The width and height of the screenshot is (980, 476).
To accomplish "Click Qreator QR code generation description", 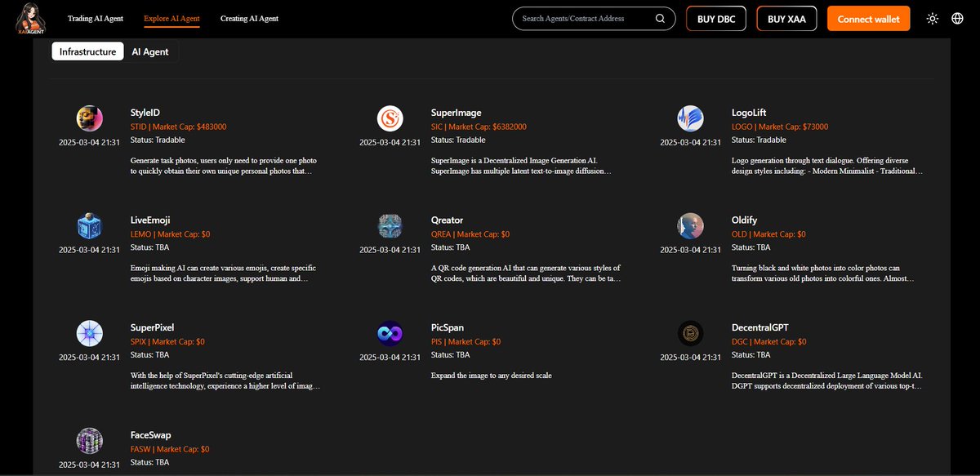I will point(526,274).
